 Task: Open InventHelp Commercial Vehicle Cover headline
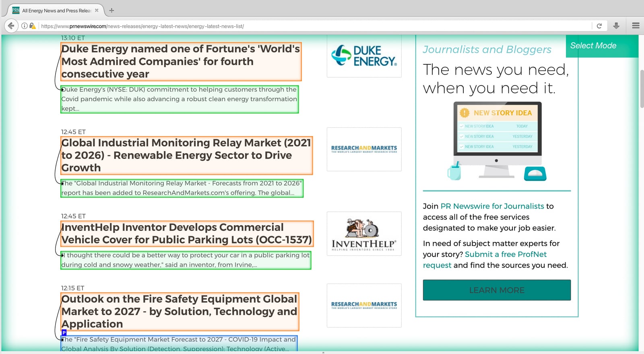pyautogui.click(x=187, y=234)
